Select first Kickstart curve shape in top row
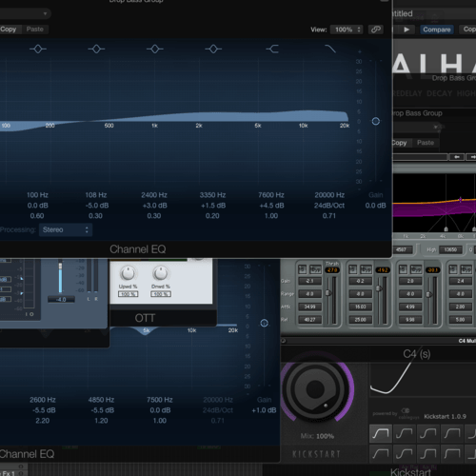The height and width of the screenshot is (476, 476). click(x=381, y=433)
